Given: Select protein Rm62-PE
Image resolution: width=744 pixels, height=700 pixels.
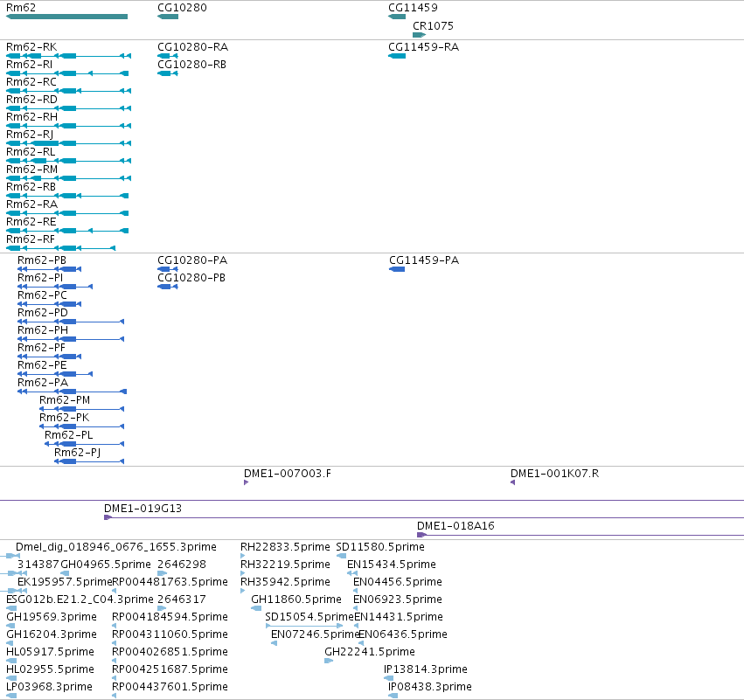Looking at the screenshot, I should click(55, 374).
